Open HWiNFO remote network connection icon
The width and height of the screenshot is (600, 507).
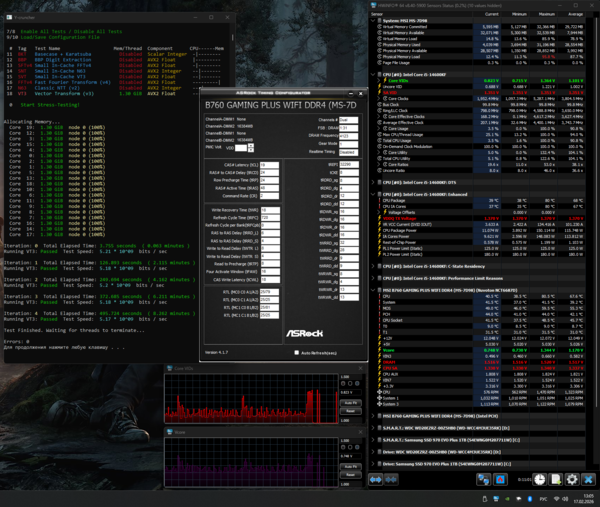[x=483, y=479]
